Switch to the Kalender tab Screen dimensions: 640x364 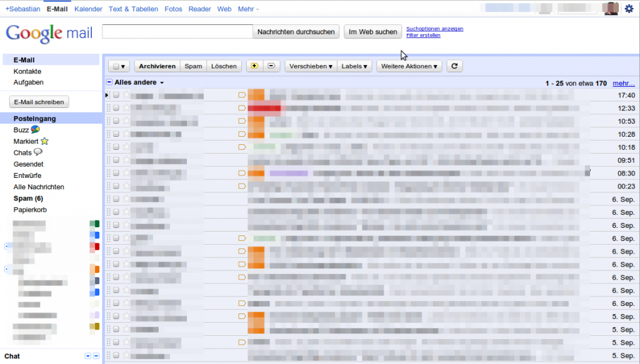coord(88,9)
